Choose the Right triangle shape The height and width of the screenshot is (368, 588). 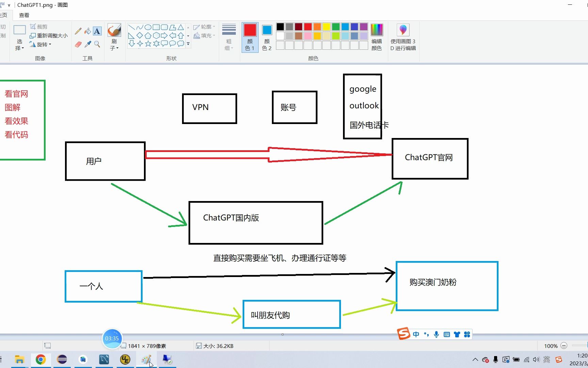131,35
